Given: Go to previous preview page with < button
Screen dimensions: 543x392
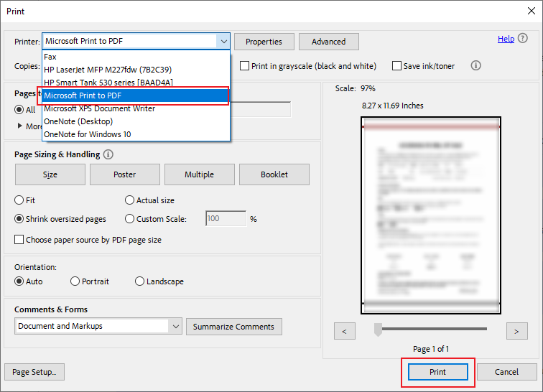Looking at the screenshot, I should pos(345,331).
